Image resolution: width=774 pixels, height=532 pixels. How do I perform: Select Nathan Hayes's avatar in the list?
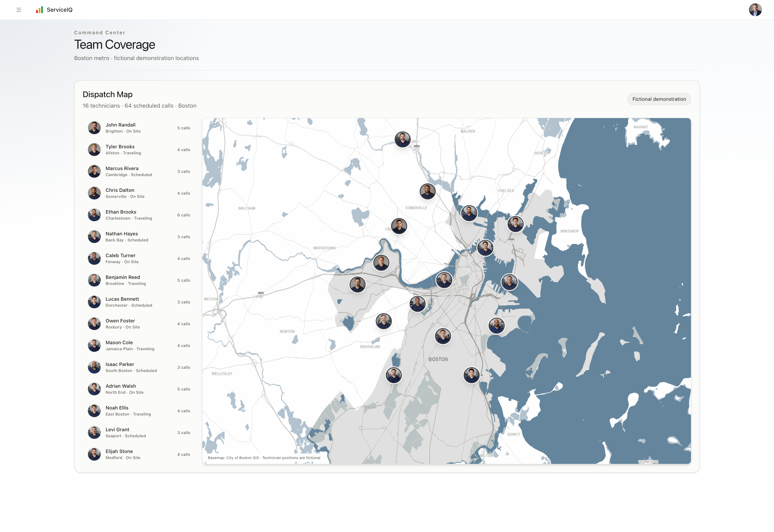point(94,237)
